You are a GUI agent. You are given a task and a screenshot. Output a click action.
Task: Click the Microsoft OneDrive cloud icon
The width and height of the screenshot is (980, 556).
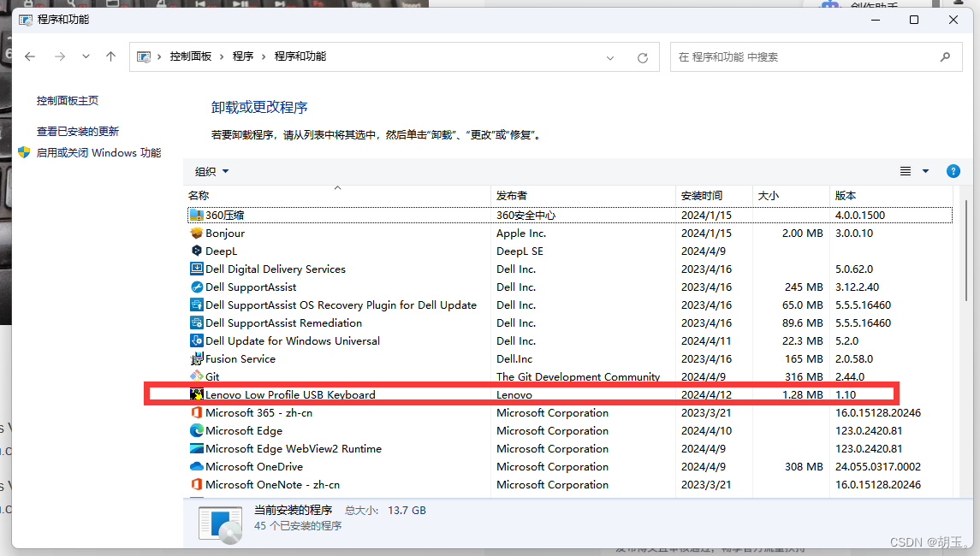click(x=196, y=467)
